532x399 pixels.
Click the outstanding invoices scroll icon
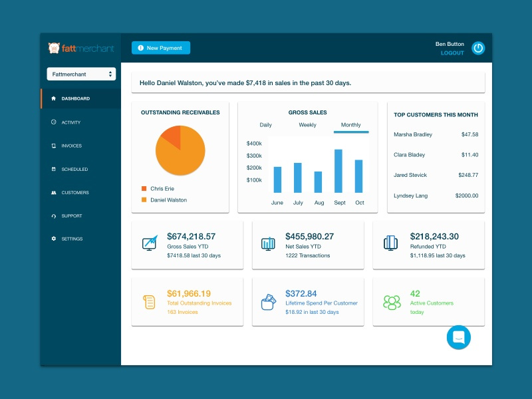[x=149, y=302]
